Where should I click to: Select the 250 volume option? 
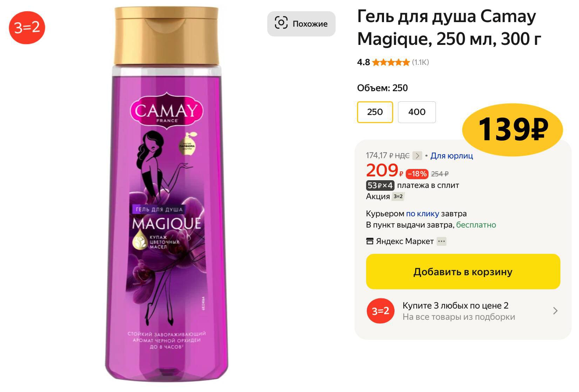pos(375,112)
